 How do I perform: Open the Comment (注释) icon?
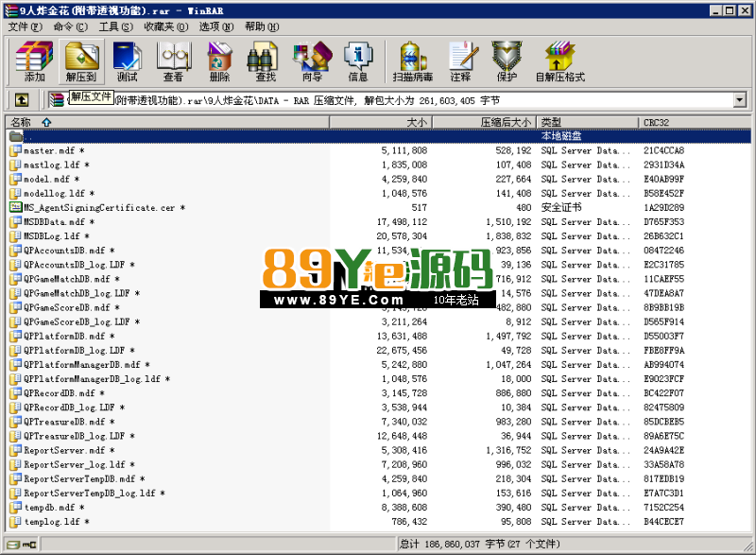coord(461,61)
